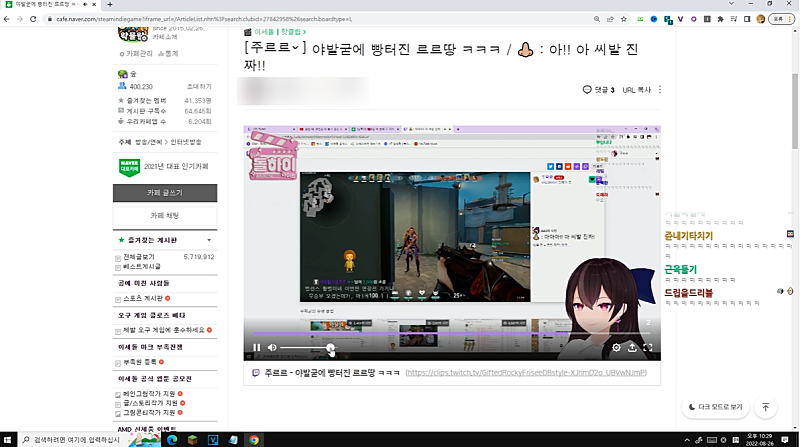
Task: Open the Minecraft block icon on the taskbar
Action: [192, 440]
